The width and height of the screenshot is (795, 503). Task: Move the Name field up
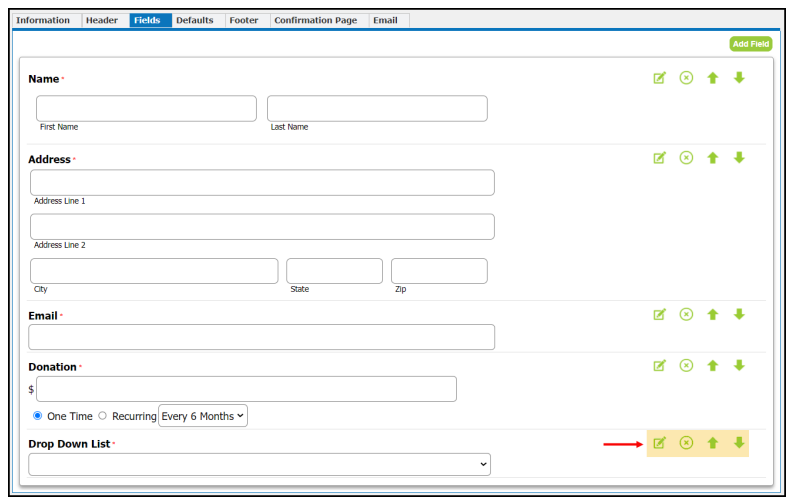pyautogui.click(x=713, y=78)
